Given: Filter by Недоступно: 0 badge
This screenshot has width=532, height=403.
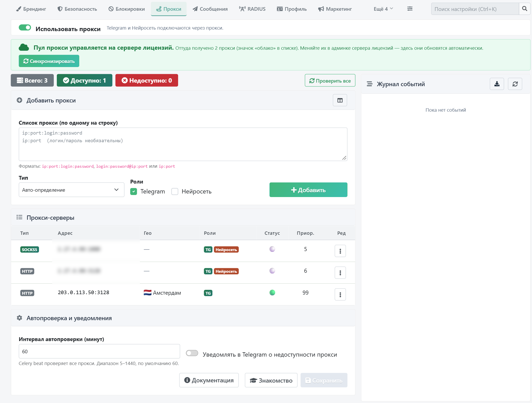Looking at the screenshot, I should coord(147,80).
